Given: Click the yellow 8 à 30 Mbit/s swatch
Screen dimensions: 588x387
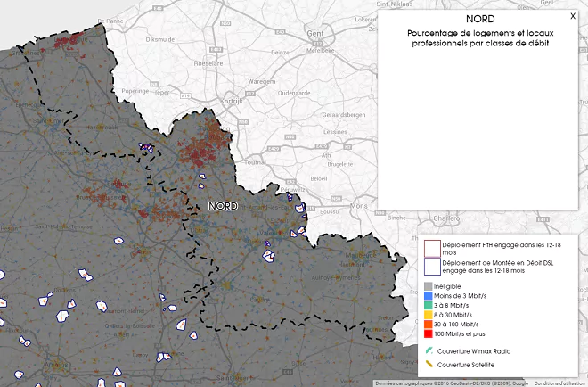Looking at the screenshot, I should point(429,314).
